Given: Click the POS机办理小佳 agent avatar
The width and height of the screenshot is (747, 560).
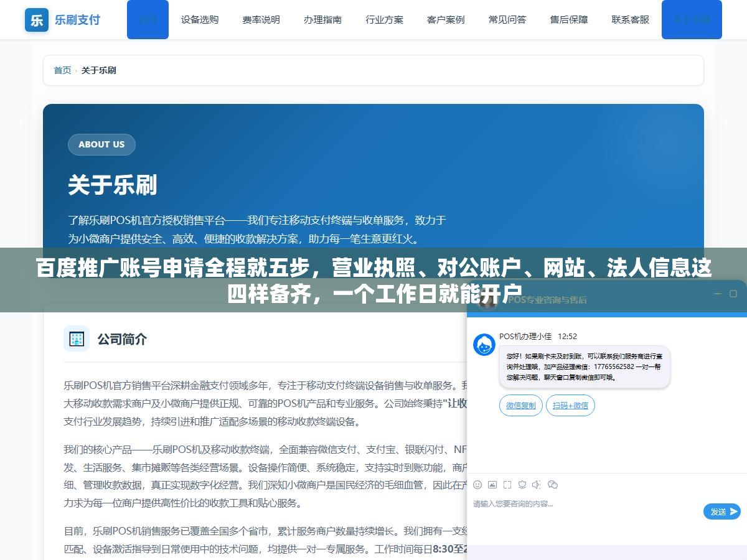Looking at the screenshot, I should pos(484,345).
